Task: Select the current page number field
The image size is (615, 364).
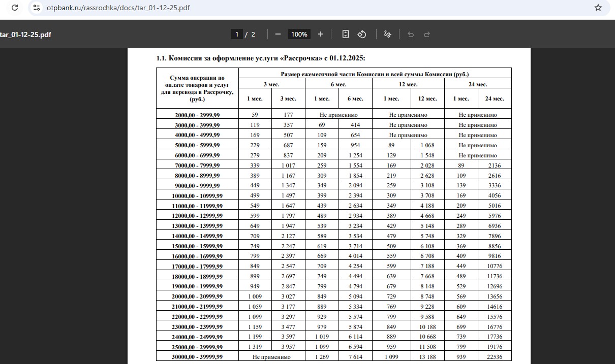Action: 236,34
